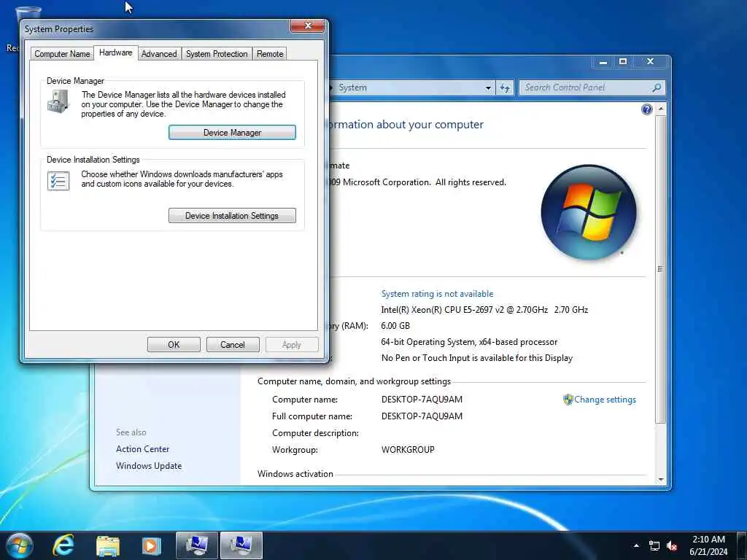Open Windows Update link under See also

[x=149, y=466]
